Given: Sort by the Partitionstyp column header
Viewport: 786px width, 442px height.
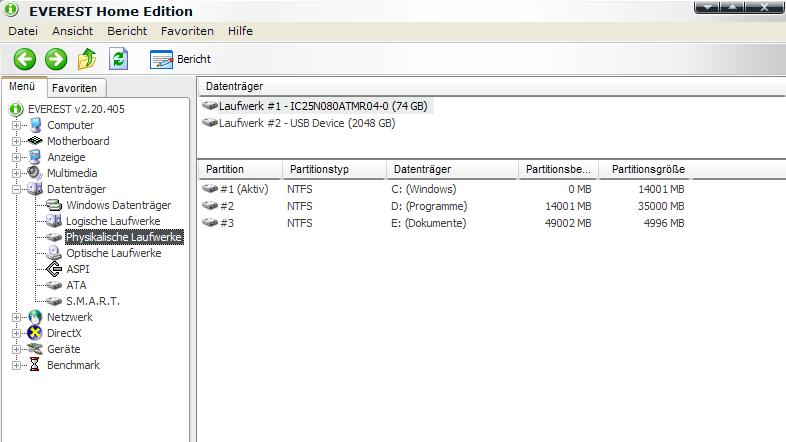Looking at the screenshot, I should coord(334,169).
